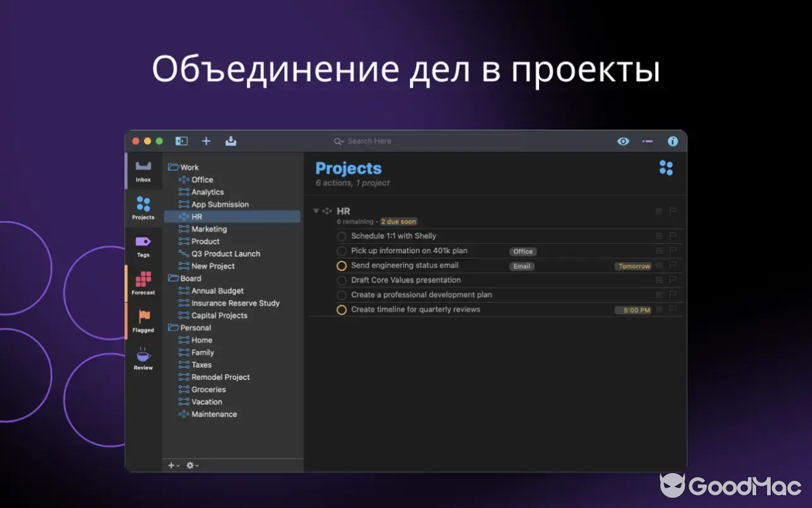
Task: Open the gear action menu below the sidebar
Action: (190, 465)
